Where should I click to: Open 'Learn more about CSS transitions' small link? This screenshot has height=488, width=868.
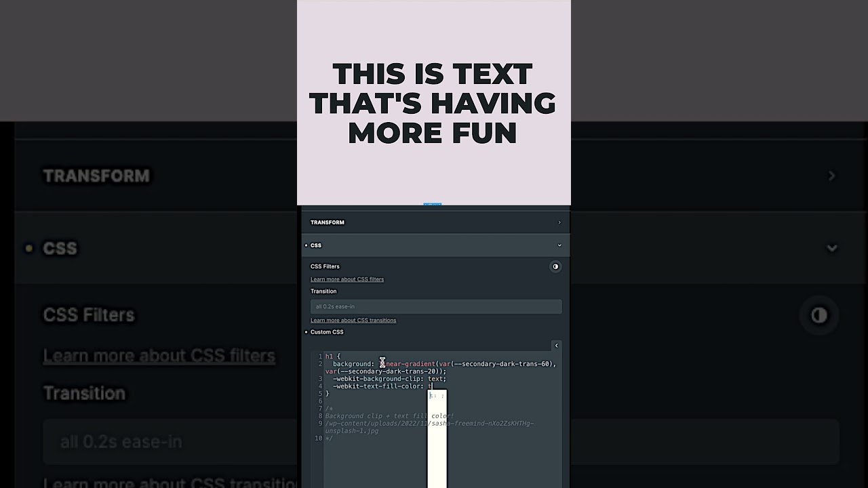(x=353, y=321)
